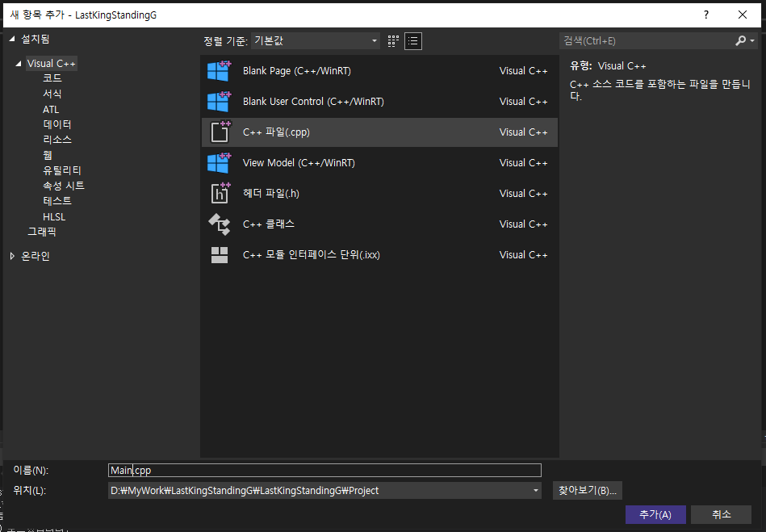Click the 취소 cancel button
The width and height of the screenshot is (766, 532).
pyautogui.click(x=721, y=514)
